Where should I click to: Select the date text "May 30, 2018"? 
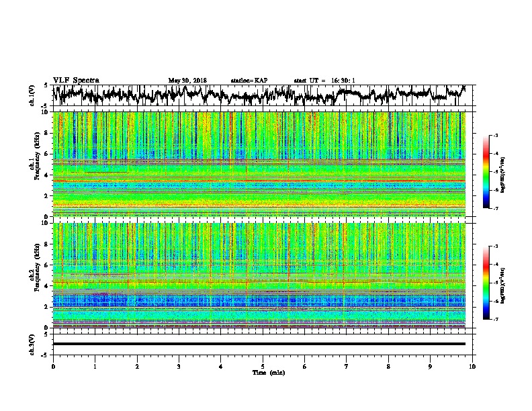(187, 81)
